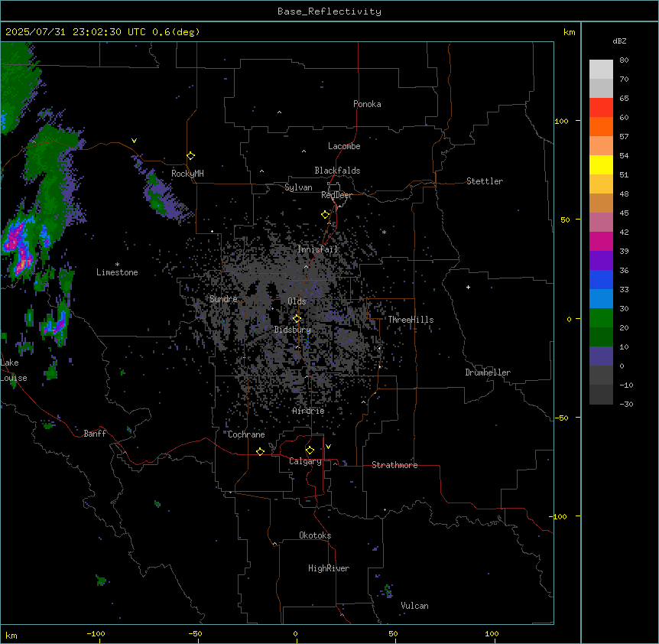The image size is (659, 644).
Task: Select the peach 54-57 dBZ legend swatch
Action: 601,146
